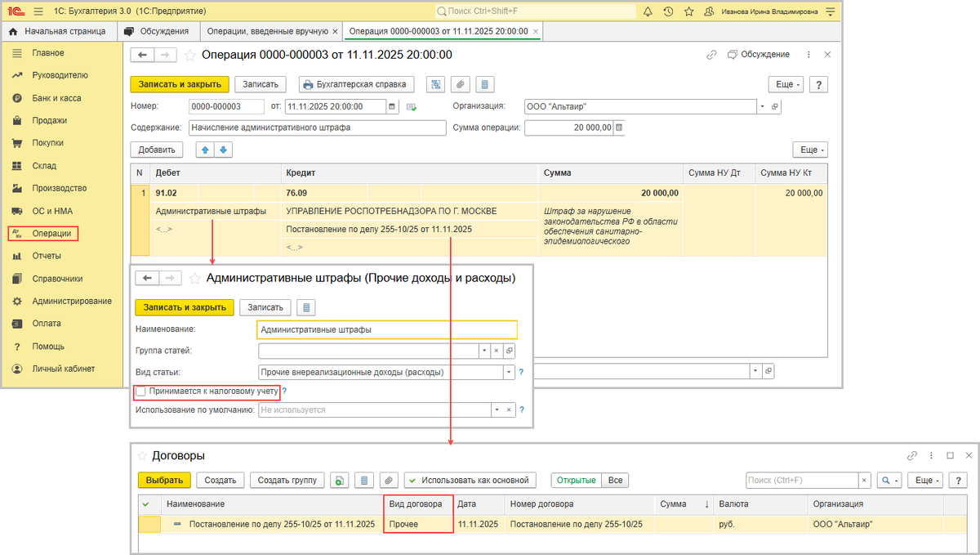Click Обсуждение button in Operation header

759,55
